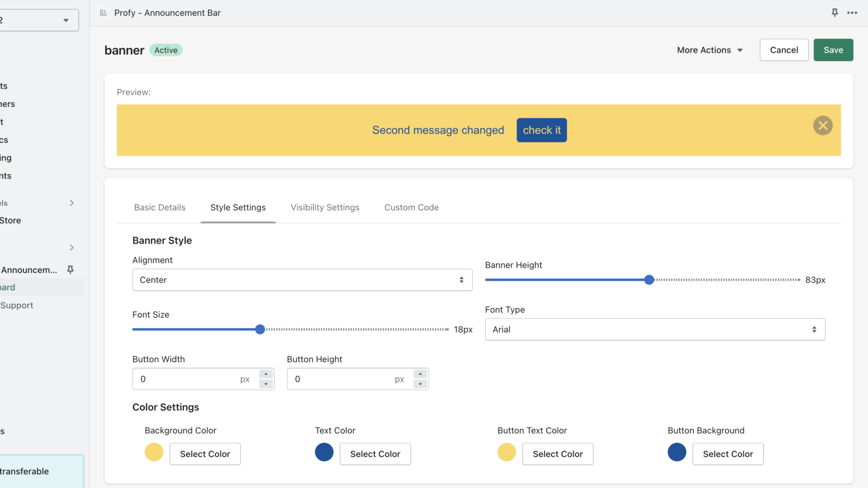Select Color for Button Background
The image size is (868, 488).
pos(728,454)
